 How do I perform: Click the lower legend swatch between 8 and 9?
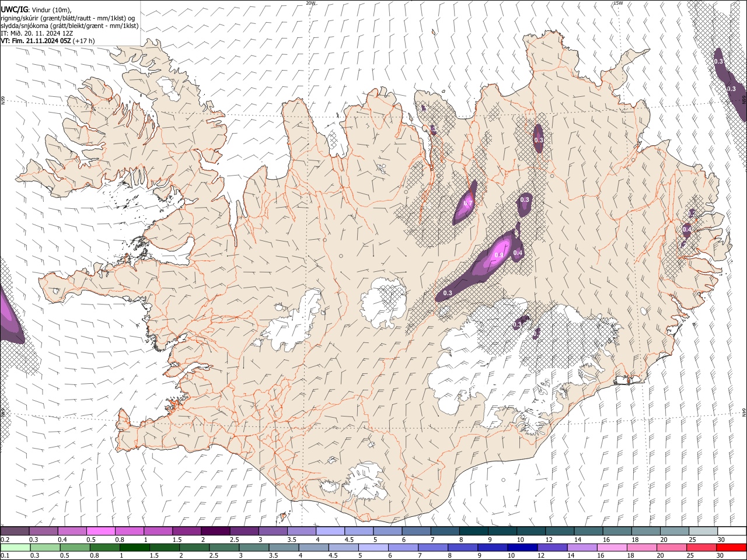click(x=462, y=547)
